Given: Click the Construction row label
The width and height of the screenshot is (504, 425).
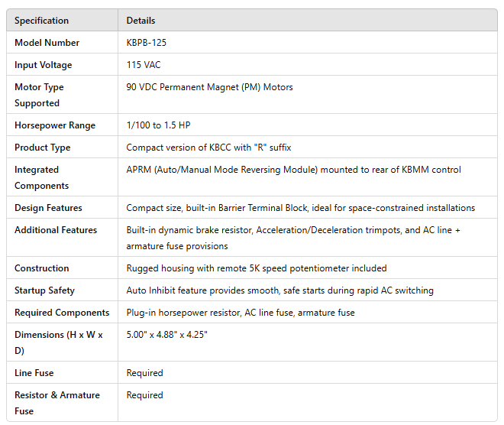Looking at the screenshot, I should tap(41, 268).
